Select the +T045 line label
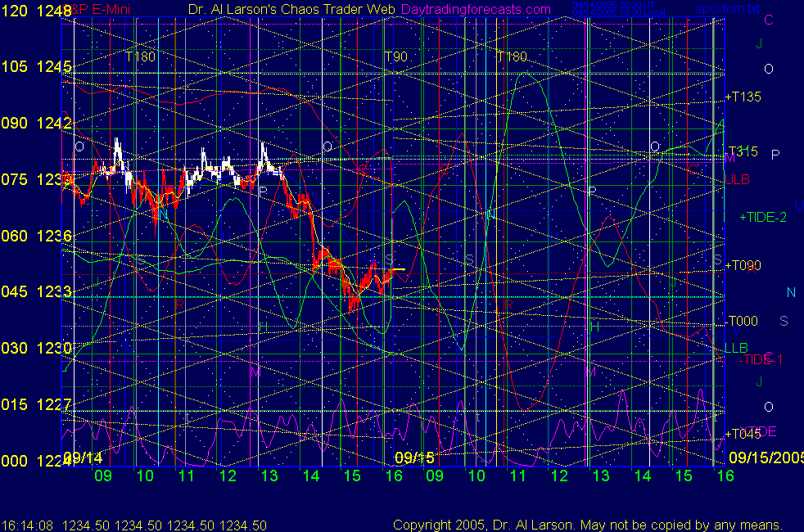 (743, 434)
